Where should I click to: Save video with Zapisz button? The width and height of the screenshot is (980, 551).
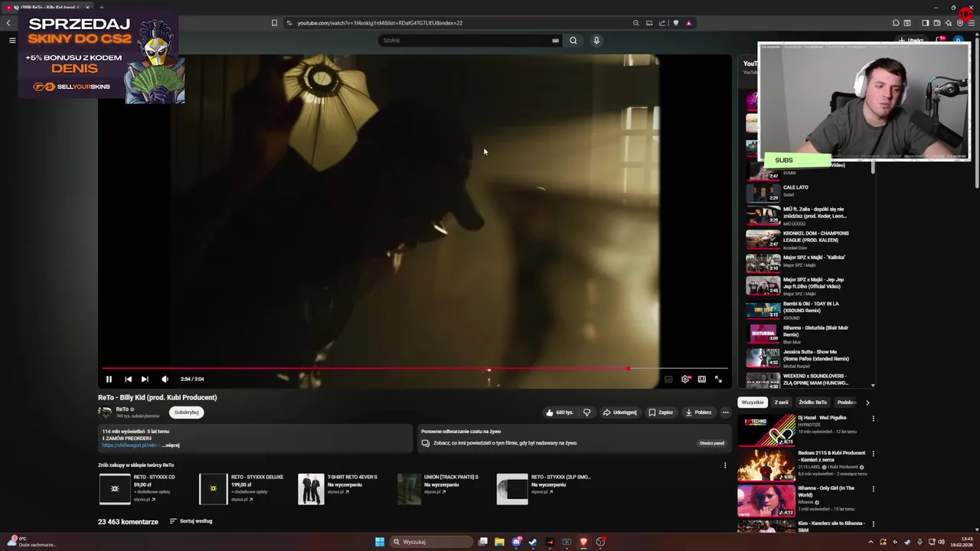pos(661,412)
